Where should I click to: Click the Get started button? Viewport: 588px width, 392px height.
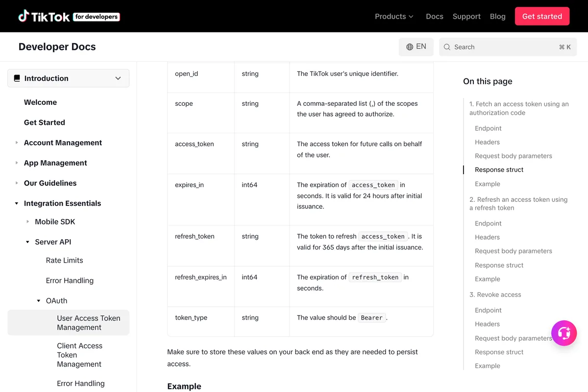[x=542, y=16]
